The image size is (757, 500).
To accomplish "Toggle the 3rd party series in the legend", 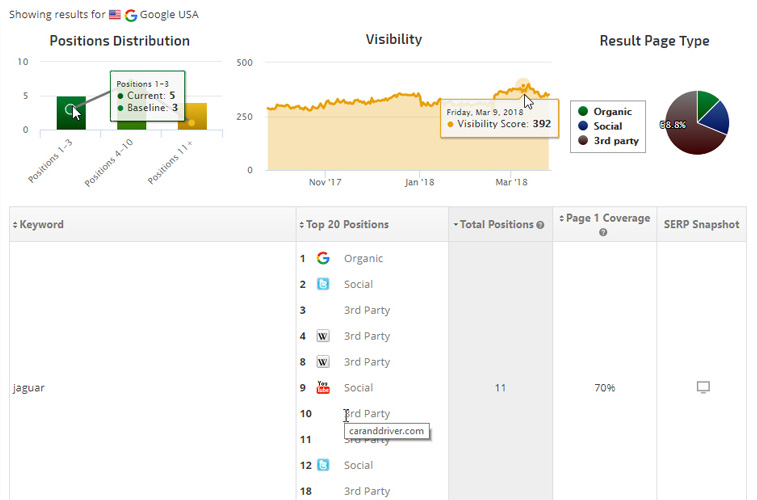I will 612,141.
